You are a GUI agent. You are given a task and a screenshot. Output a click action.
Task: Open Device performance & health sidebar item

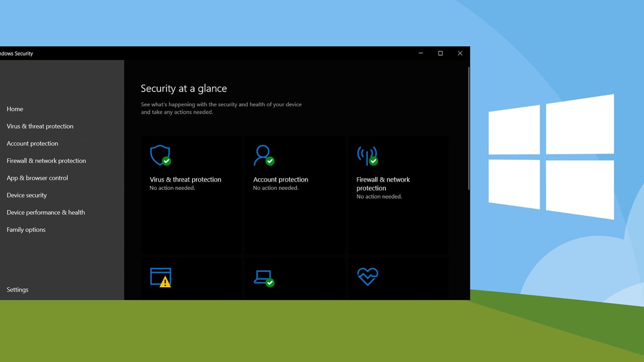pyautogui.click(x=46, y=212)
